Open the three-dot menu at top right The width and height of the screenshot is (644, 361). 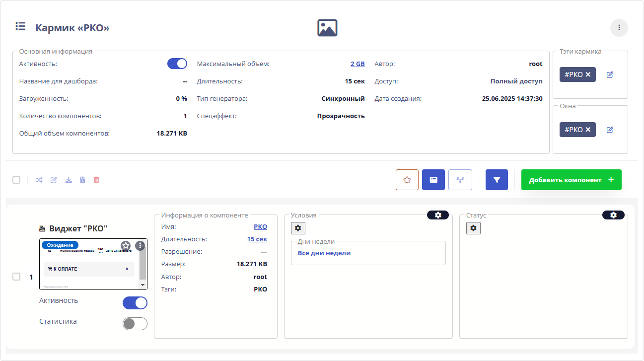619,28
